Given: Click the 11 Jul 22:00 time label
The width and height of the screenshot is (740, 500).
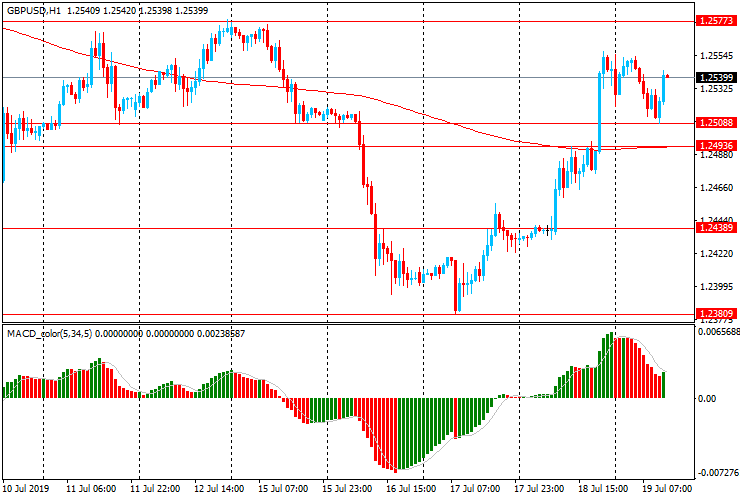Looking at the screenshot, I should pyautogui.click(x=155, y=488).
